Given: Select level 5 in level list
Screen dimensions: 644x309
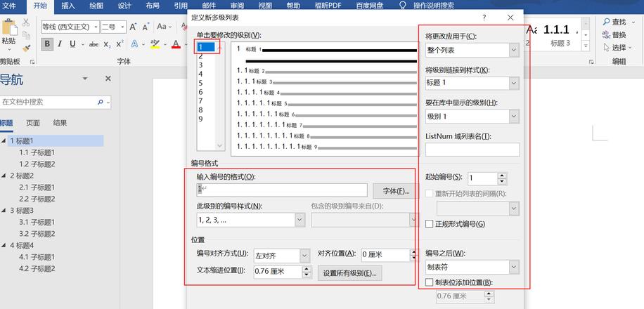Looking at the screenshot, I should (x=200, y=83).
